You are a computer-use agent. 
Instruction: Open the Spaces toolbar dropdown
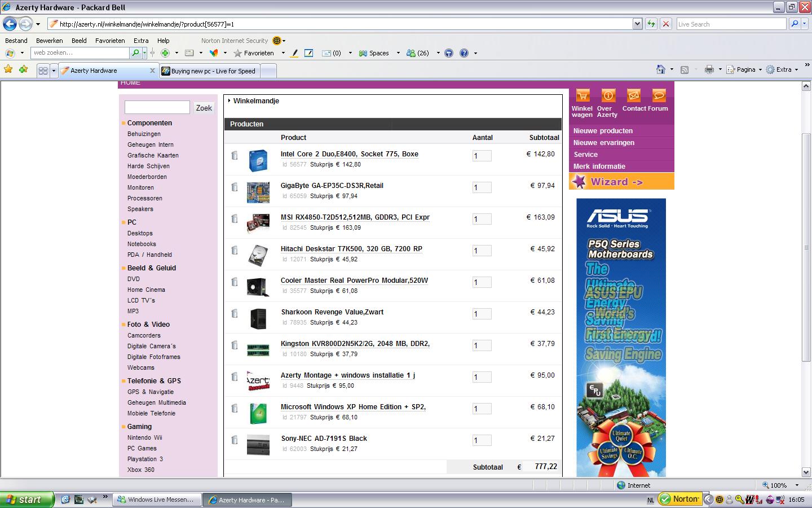(x=398, y=53)
